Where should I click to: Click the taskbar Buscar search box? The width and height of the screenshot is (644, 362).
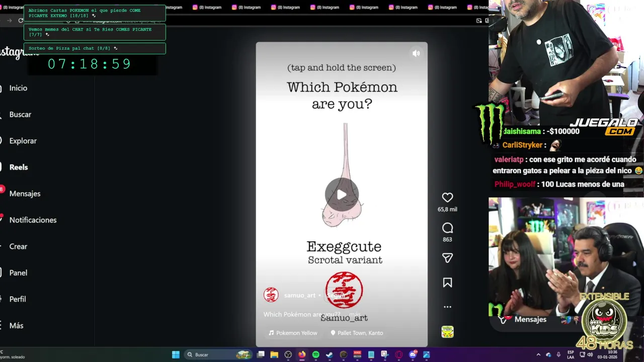pyautogui.click(x=218, y=354)
